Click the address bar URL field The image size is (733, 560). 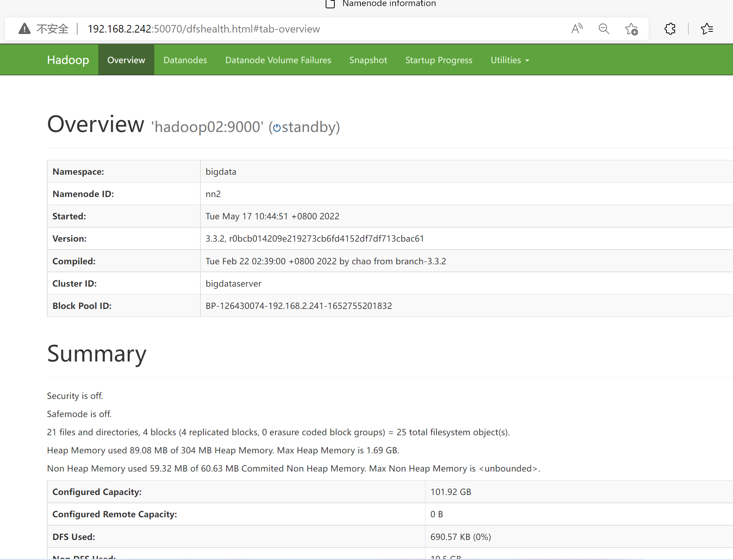[204, 29]
